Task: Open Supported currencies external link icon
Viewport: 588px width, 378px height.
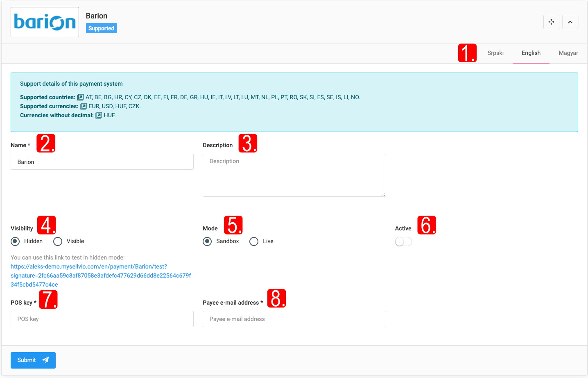Action: [84, 107]
